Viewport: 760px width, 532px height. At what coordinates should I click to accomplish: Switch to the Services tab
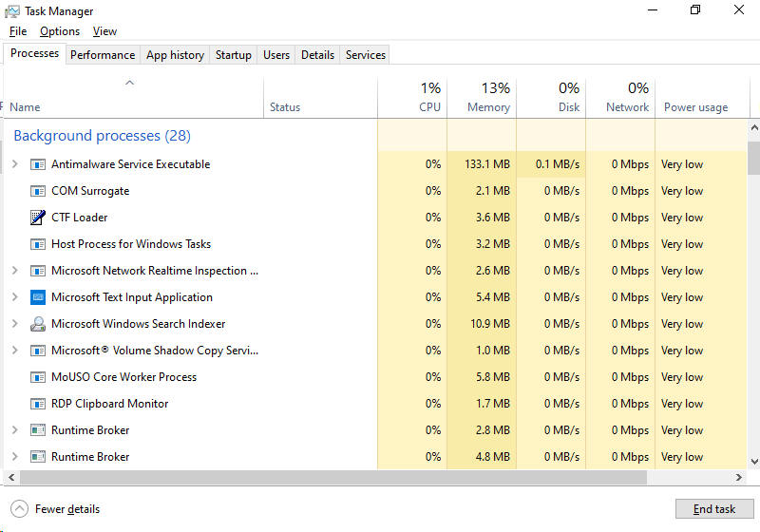(x=366, y=55)
